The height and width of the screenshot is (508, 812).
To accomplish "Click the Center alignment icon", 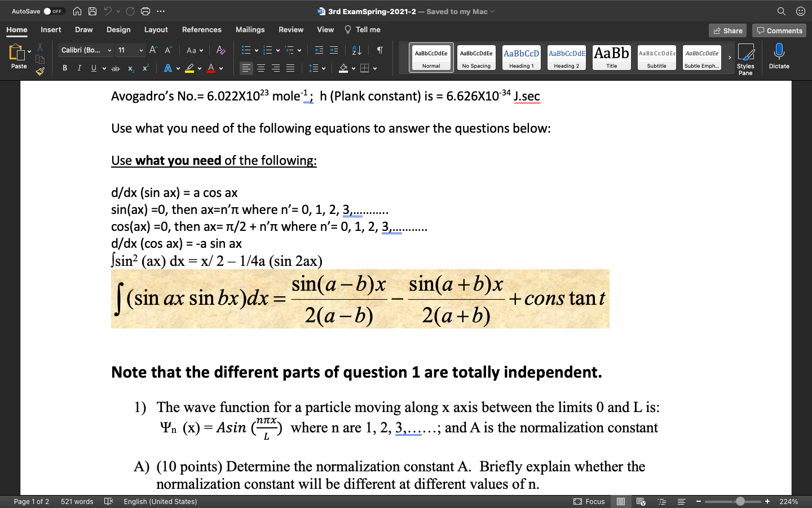I will (x=261, y=68).
